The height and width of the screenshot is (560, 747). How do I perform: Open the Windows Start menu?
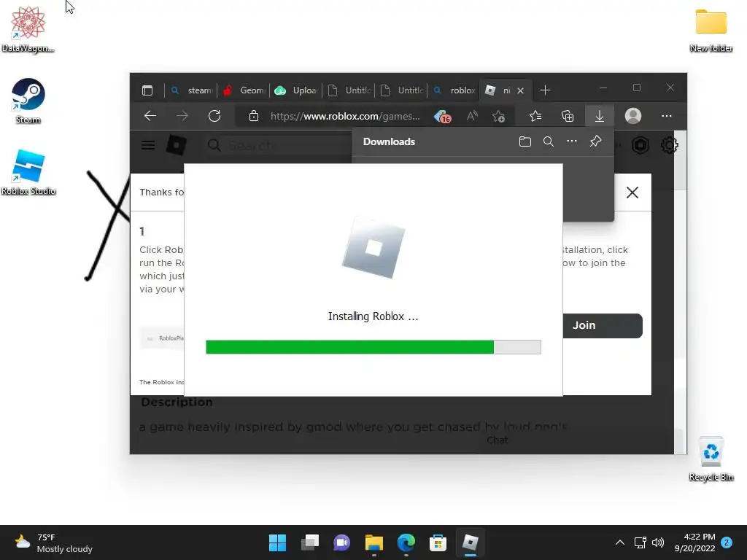pos(277,542)
